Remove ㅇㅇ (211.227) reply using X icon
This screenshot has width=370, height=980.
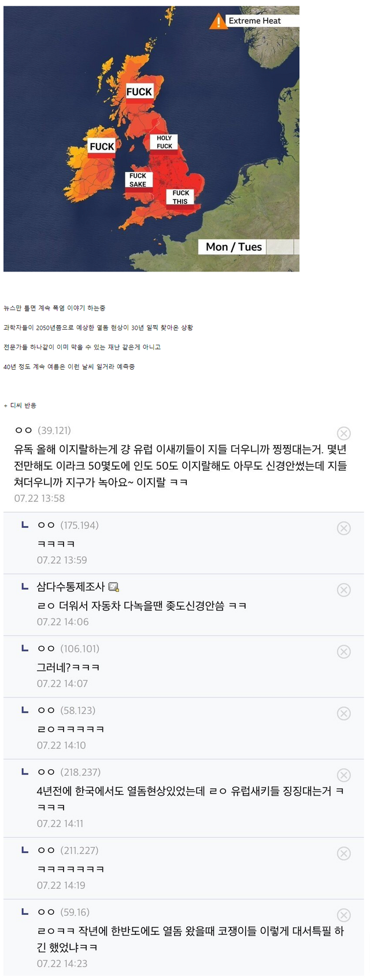tap(343, 853)
